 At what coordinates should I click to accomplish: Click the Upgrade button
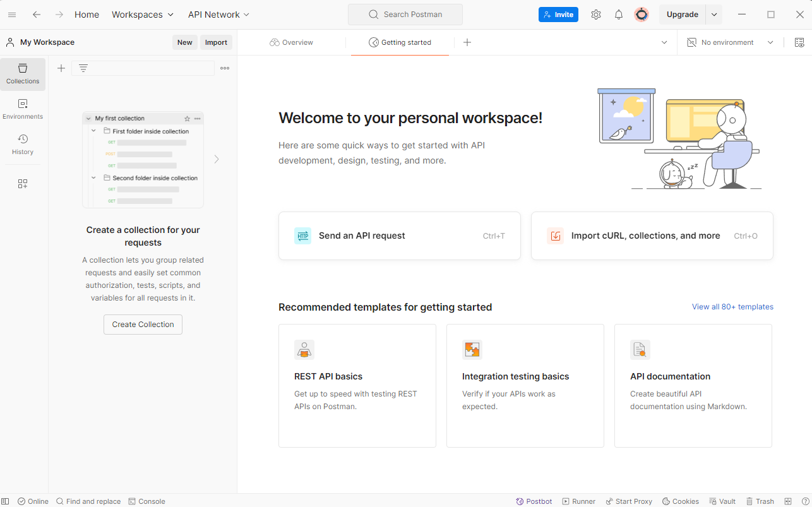(x=683, y=15)
